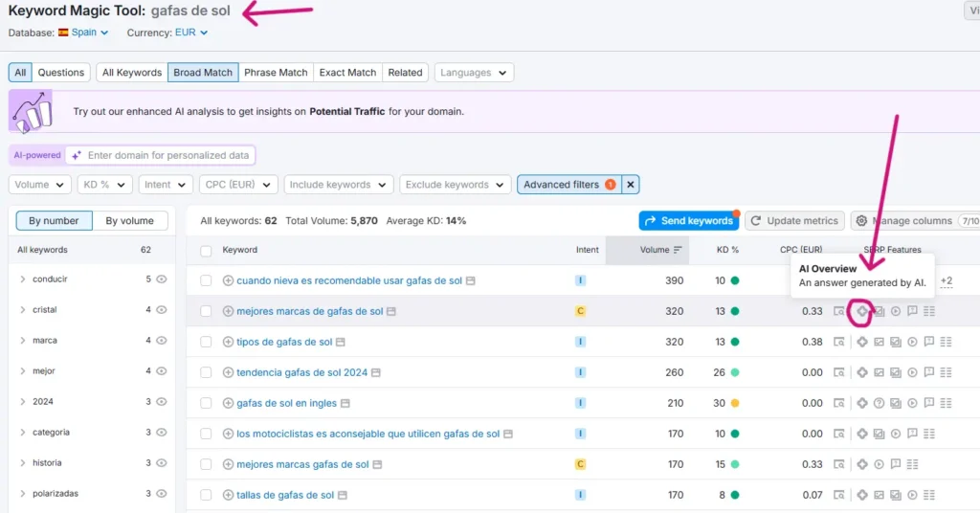
Task: Click AI Overview icon in gafas de sol en ingles row
Action: pyautogui.click(x=862, y=403)
